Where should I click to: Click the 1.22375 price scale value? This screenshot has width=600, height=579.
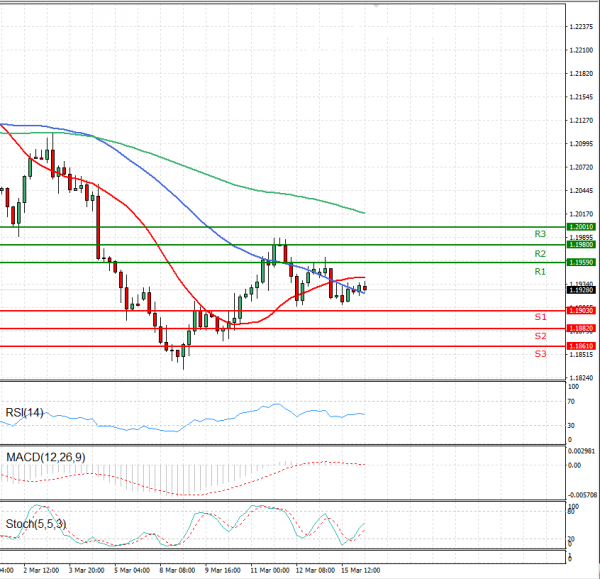(581, 27)
